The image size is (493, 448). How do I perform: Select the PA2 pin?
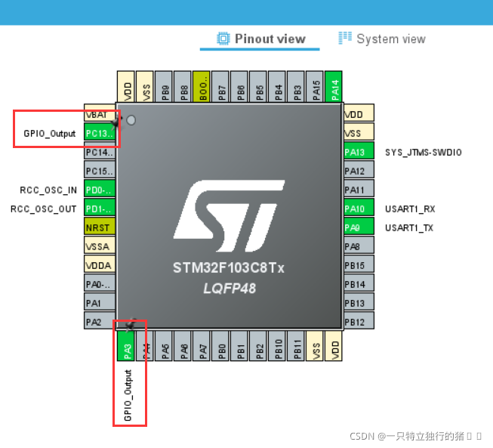100,322
